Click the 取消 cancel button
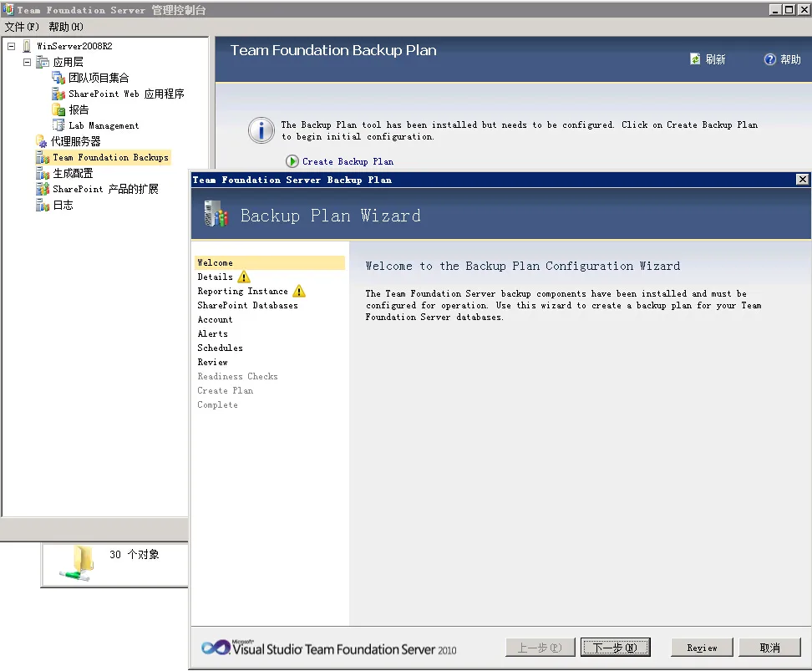Image resolution: width=812 pixels, height=671 pixels. (x=769, y=648)
